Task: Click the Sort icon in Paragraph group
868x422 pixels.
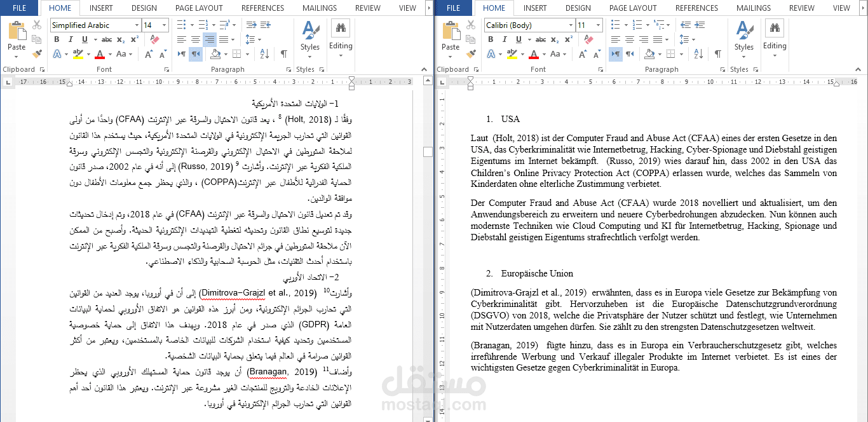Action: point(264,53)
